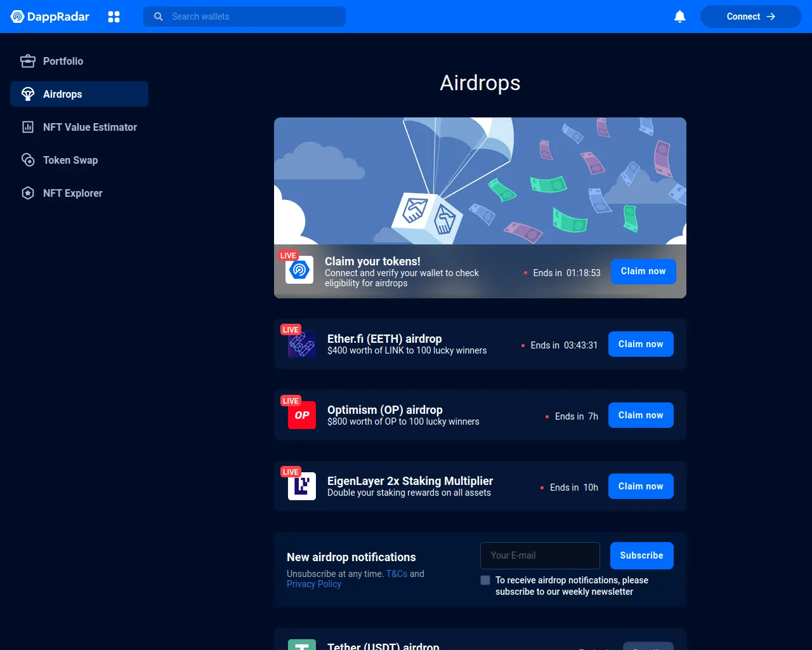Viewport: 812px width, 650px height.
Task: Click the Tether USDT logo icon
Action: point(302,644)
